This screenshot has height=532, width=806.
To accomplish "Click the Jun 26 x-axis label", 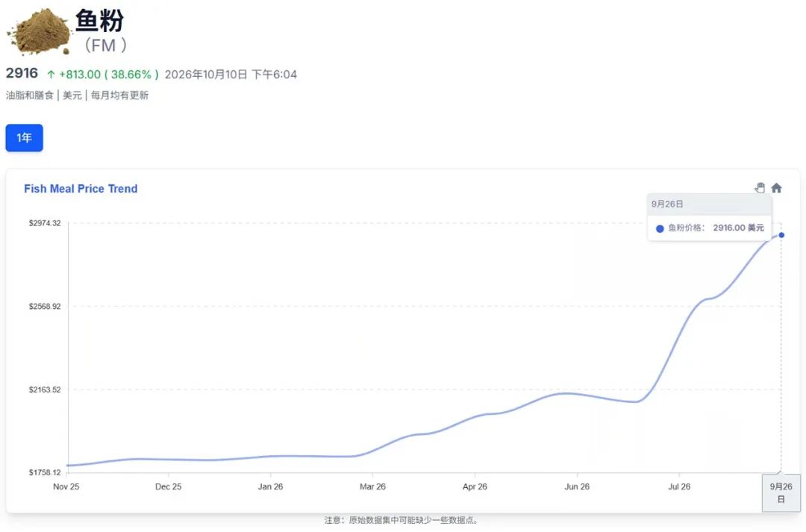I will pyautogui.click(x=577, y=486).
